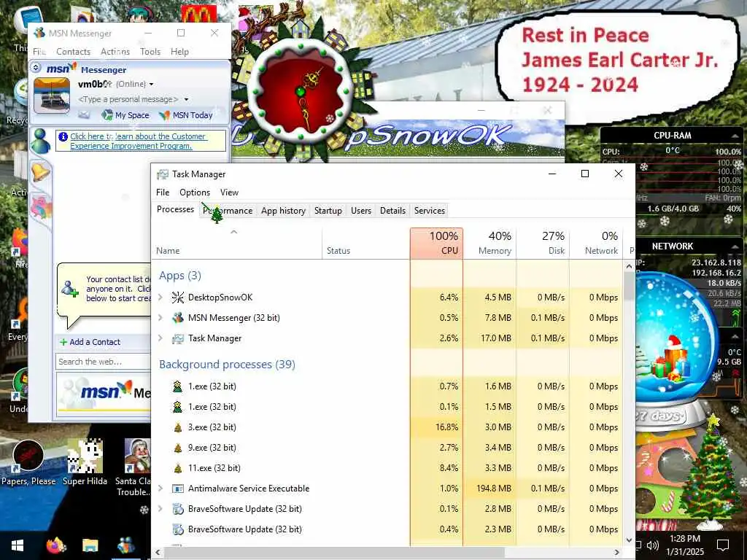Open the Online status dropdown in MSN Messenger

(x=152, y=85)
